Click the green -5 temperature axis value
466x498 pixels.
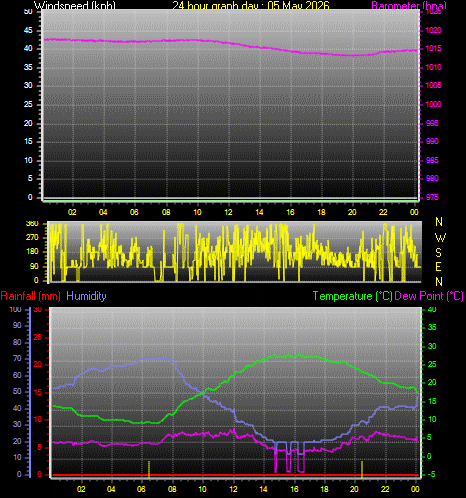pos(431,474)
